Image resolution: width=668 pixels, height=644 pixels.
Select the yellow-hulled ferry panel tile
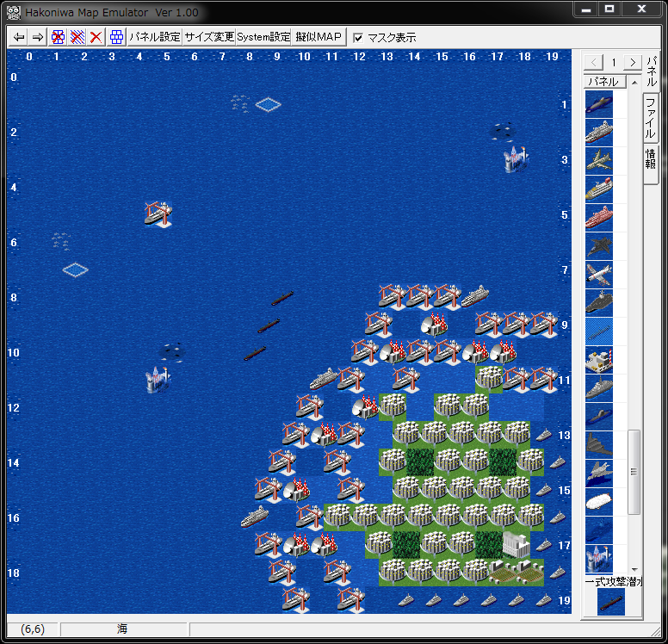[x=599, y=189]
